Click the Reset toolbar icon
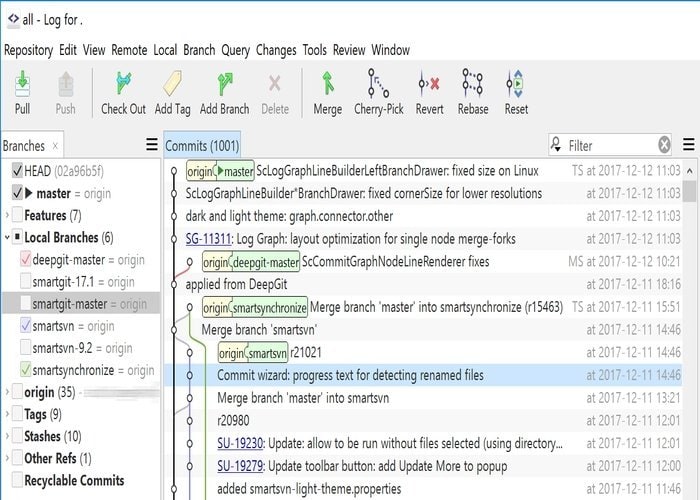This screenshot has width=700, height=500. pyautogui.click(x=516, y=83)
